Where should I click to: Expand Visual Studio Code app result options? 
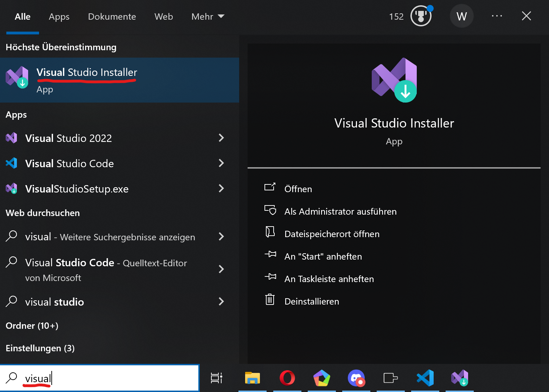(221, 163)
